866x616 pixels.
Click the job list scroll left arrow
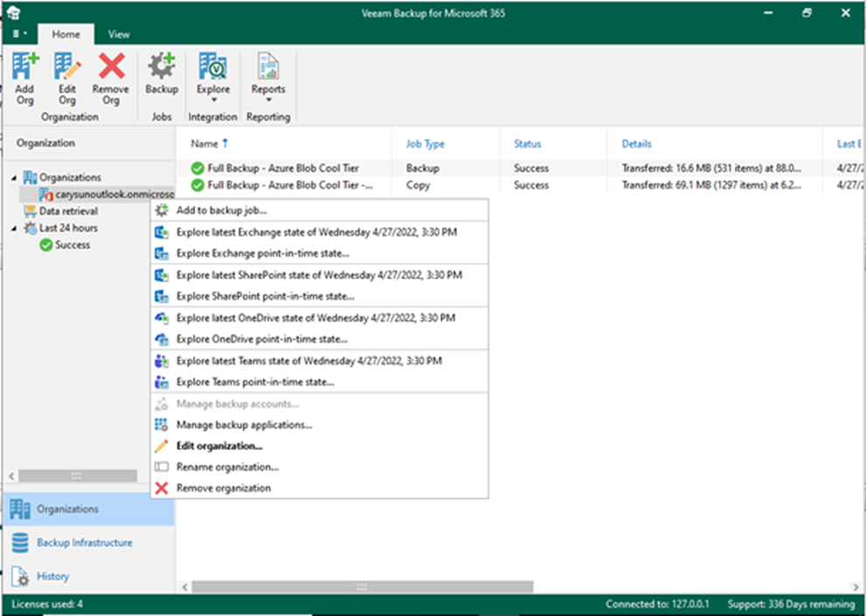point(185,586)
